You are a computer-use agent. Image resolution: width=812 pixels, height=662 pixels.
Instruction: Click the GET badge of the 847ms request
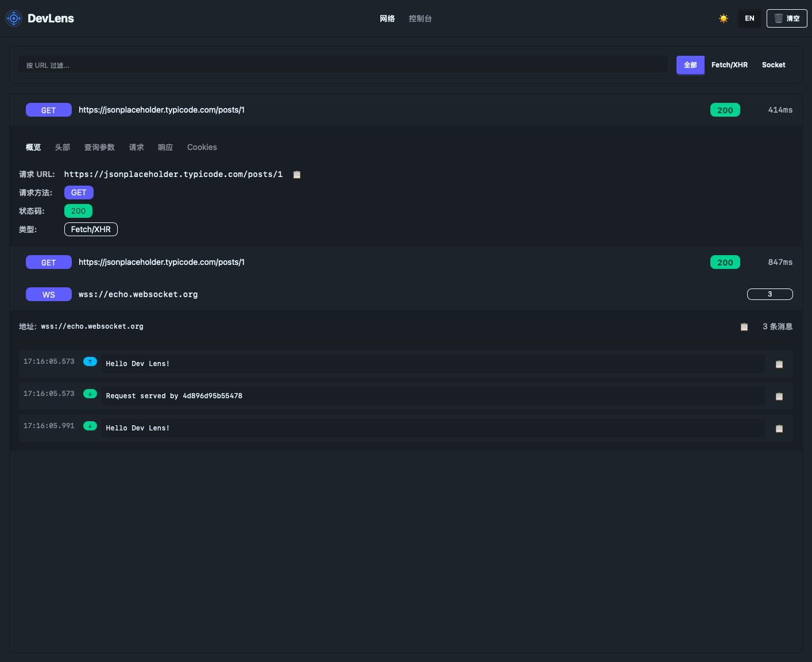[x=49, y=262]
